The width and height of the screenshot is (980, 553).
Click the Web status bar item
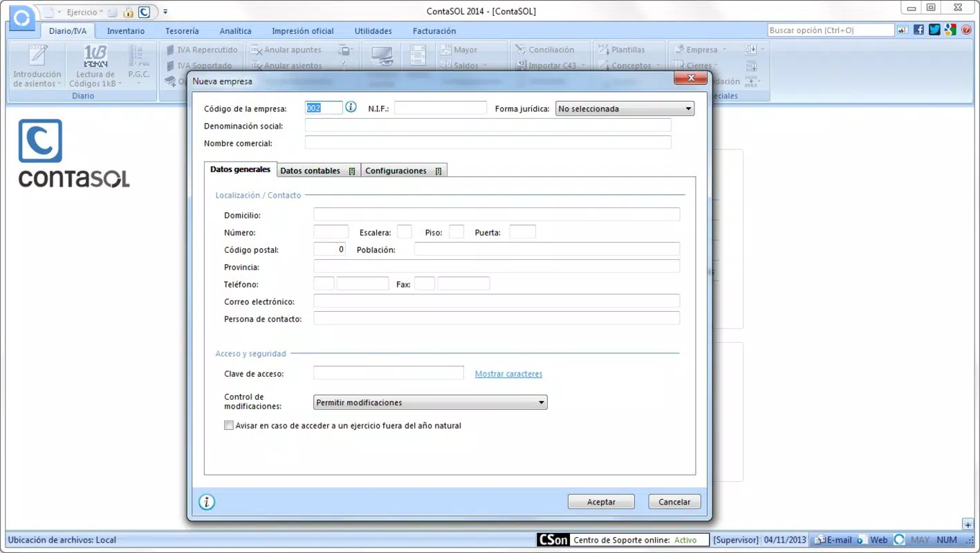pos(873,540)
